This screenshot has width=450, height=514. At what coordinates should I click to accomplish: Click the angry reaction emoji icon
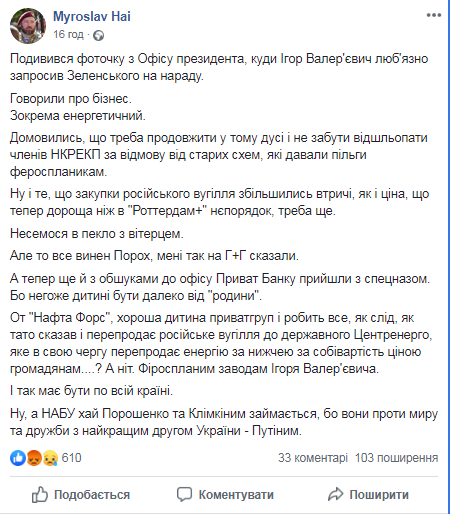click(34, 458)
